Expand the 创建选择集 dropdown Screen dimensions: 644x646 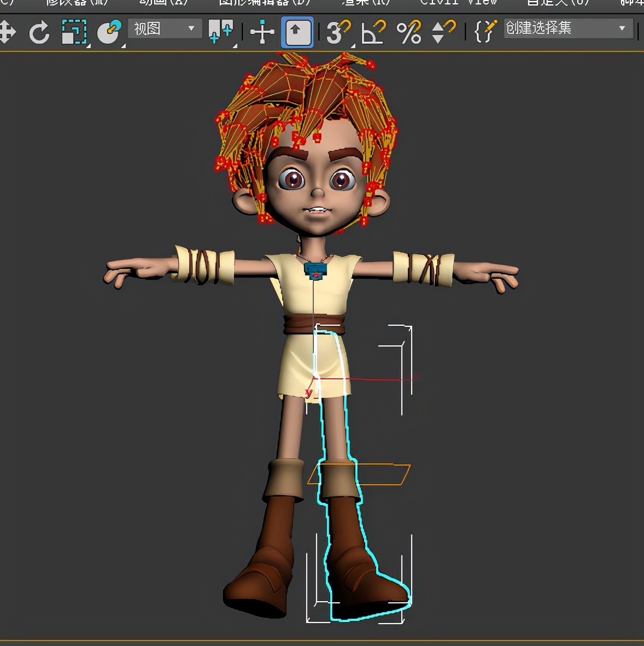pyautogui.click(x=622, y=28)
